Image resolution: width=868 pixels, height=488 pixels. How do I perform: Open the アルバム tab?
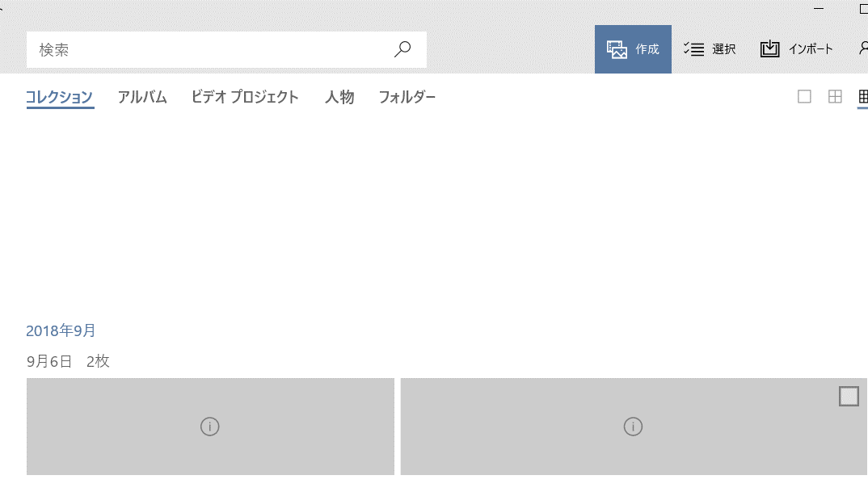pos(142,97)
